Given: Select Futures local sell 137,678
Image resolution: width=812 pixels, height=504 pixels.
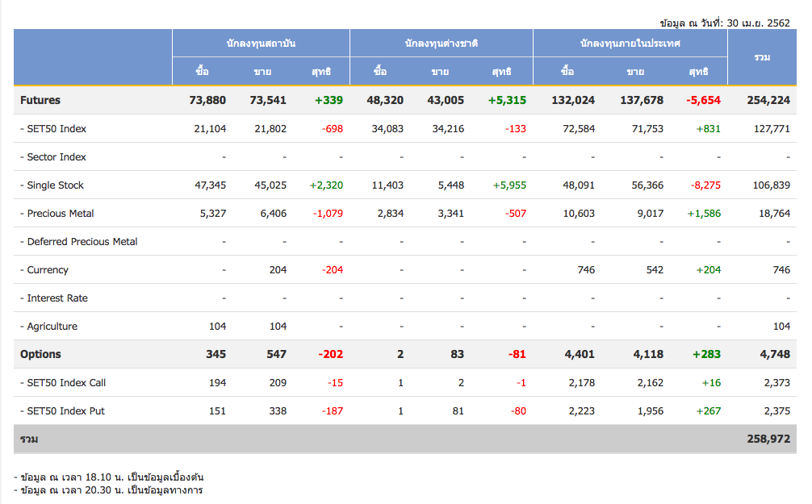Looking at the screenshot, I should [x=642, y=100].
